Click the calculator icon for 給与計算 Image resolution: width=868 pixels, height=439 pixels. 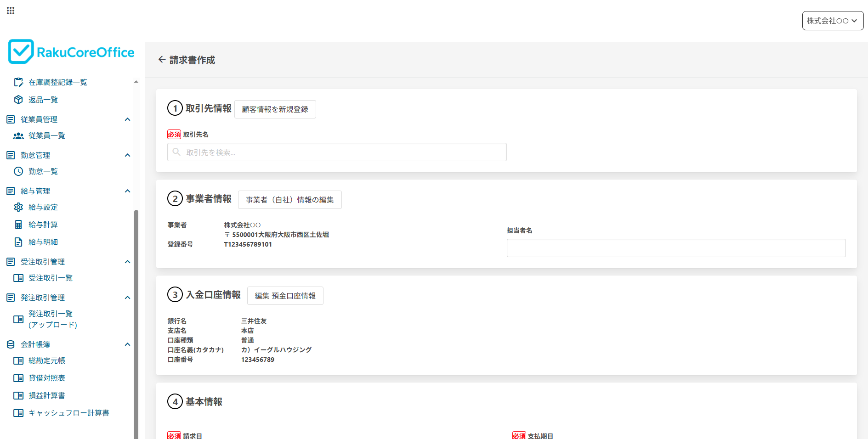pos(18,225)
